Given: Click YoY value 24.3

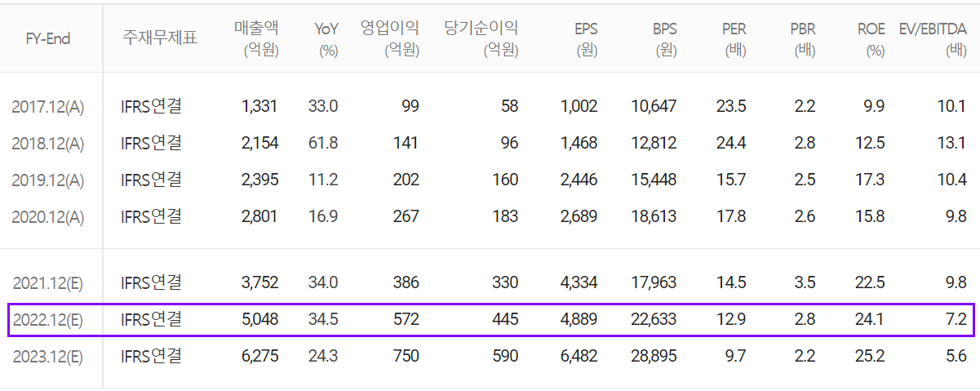Looking at the screenshot, I should (x=324, y=356).
